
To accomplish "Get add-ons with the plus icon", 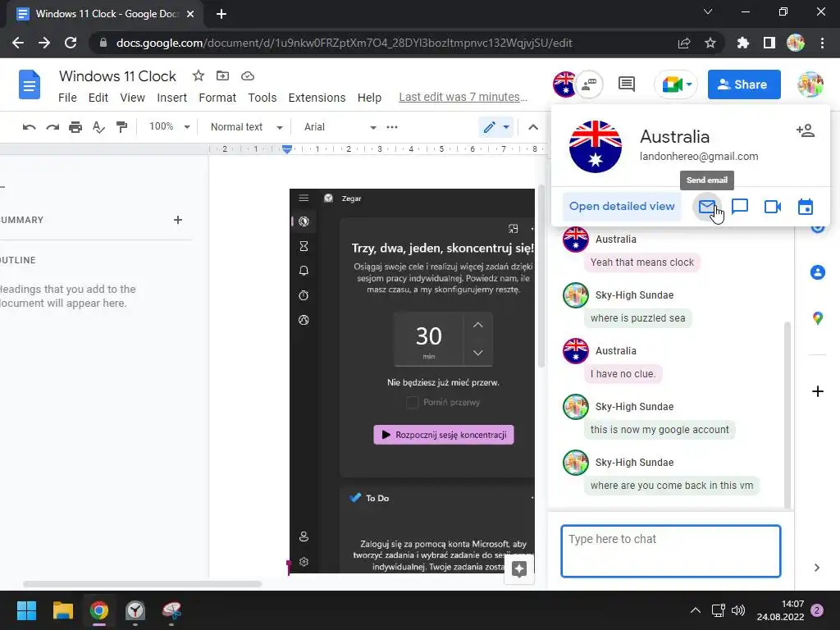I will click(818, 391).
